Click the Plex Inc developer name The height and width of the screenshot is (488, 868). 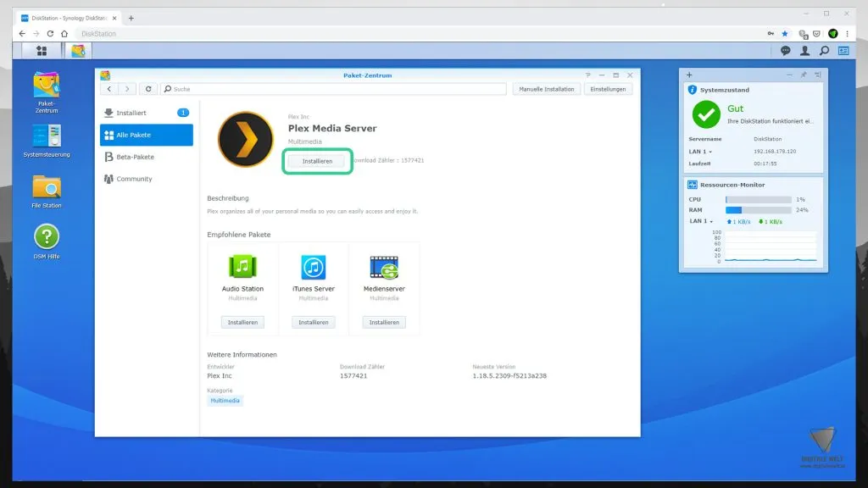(x=220, y=376)
